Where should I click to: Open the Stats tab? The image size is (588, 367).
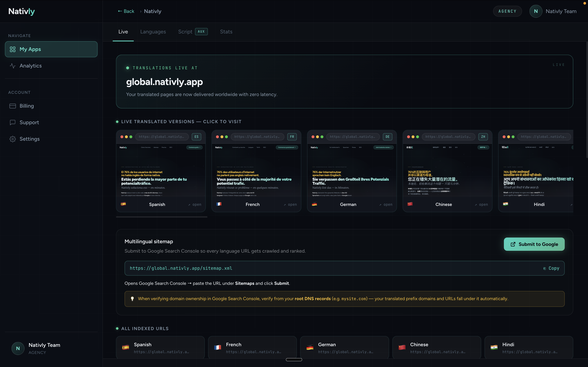(226, 32)
